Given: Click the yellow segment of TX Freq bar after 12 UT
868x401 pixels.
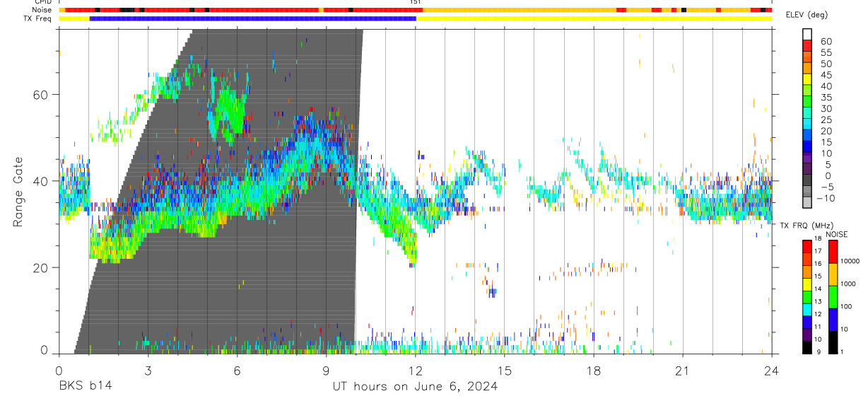Looking at the screenshot, I should tap(594, 18).
